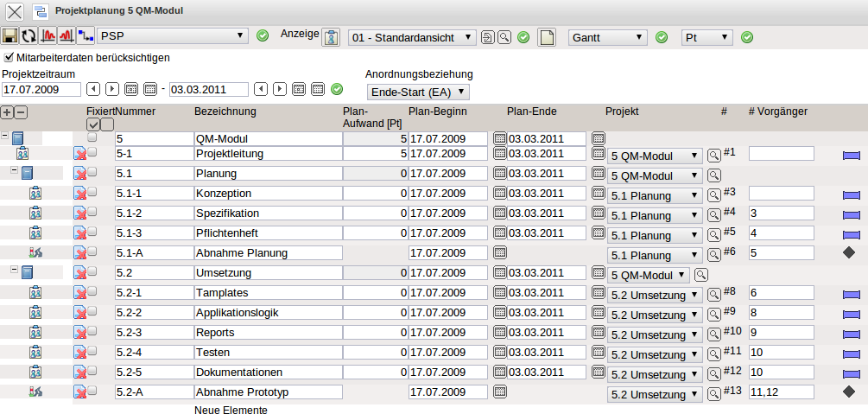868x414 pixels.
Task: Open the PSP selection dropdown
Action: click(x=173, y=36)
